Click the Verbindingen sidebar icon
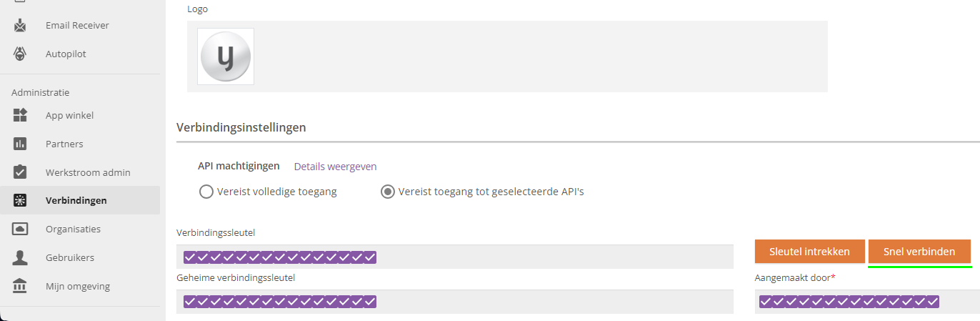This screenshot has width=980, height=321. tap(20, 200)
